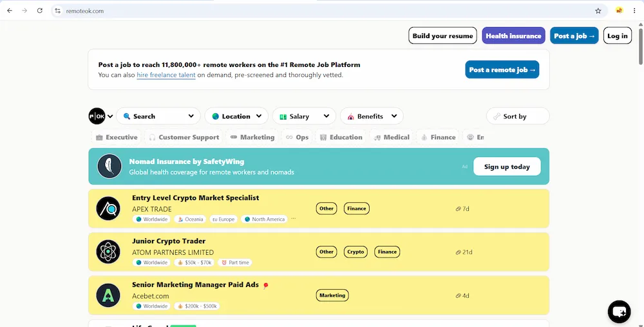The width and height of the screenshot is (644, 327).
Task: Click Crypto tag on Junior Crypto Trader
Action: tap(355, 252)
